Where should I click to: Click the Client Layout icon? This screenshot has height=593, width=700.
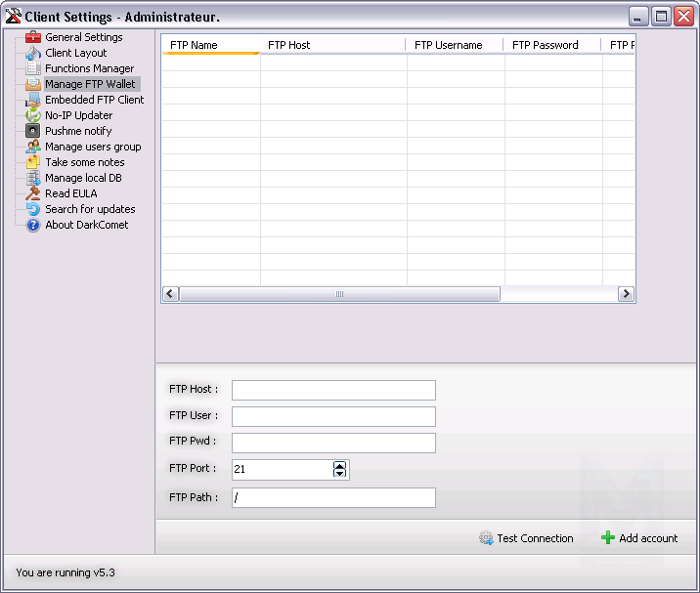[x=33, y=53]
